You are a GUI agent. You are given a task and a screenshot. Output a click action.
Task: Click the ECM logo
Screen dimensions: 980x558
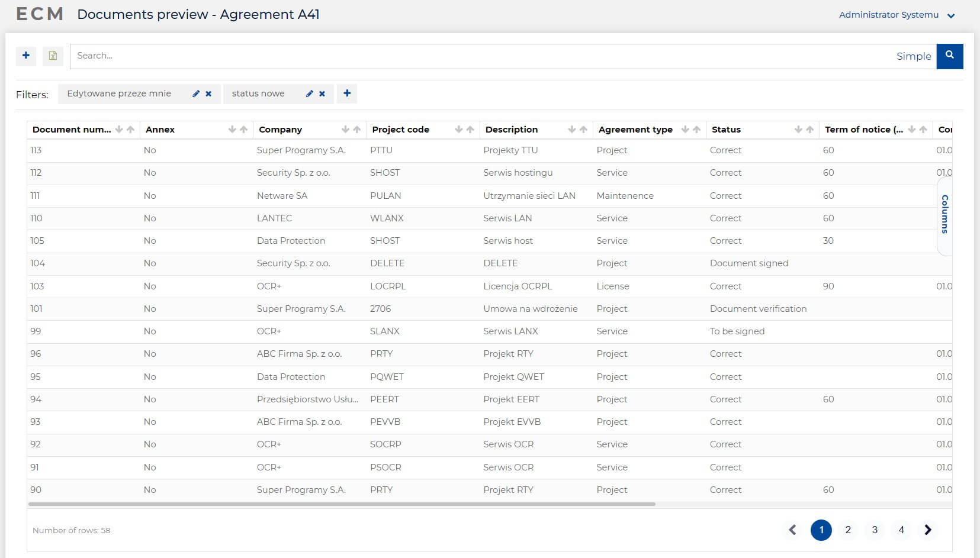click(x=40, y=14)
